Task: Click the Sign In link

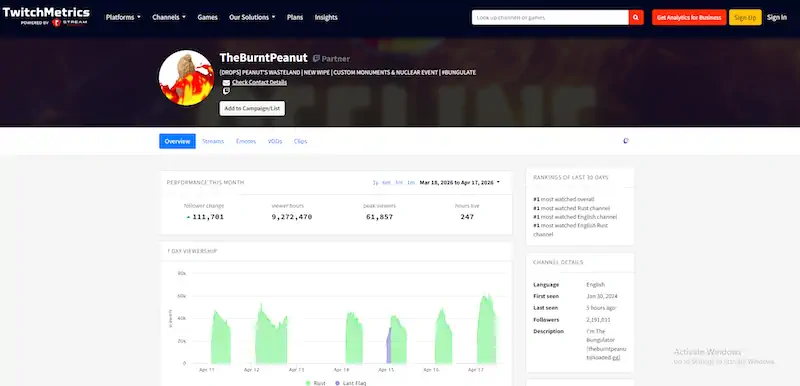Action: [x=777, y=17]
